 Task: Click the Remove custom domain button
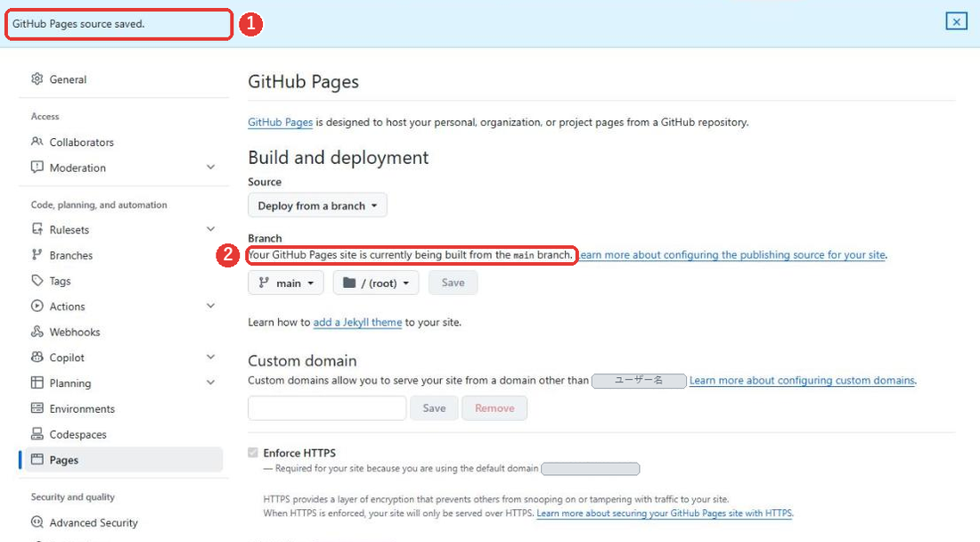tap(494, 408)
